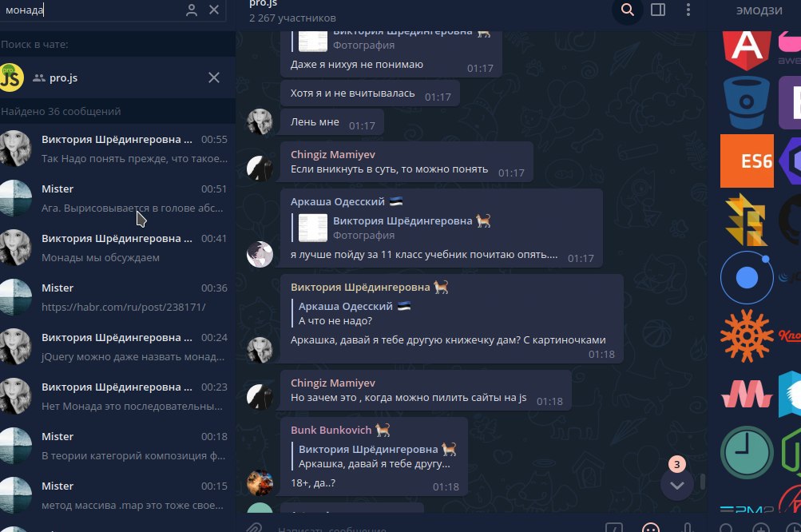
Task: Choose the orange snowflake-wheel sticker
Action: point(747,335)
